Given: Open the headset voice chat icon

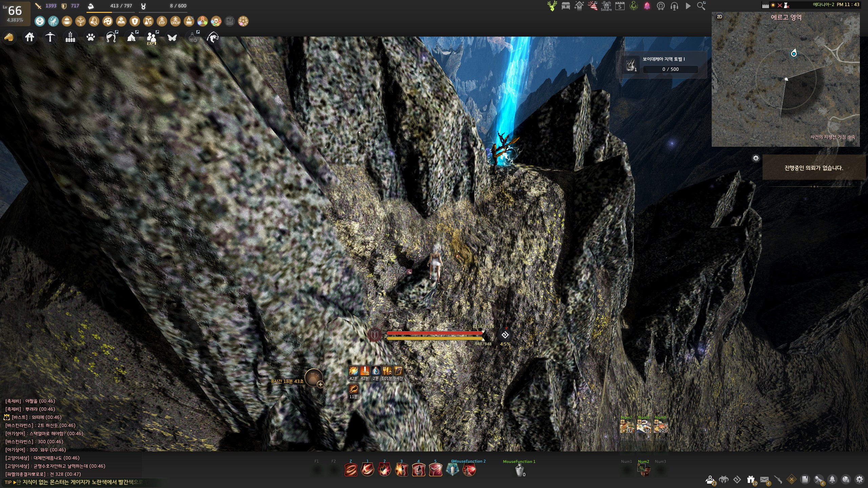Looking at the screenshot, I should tap(674, 6).
